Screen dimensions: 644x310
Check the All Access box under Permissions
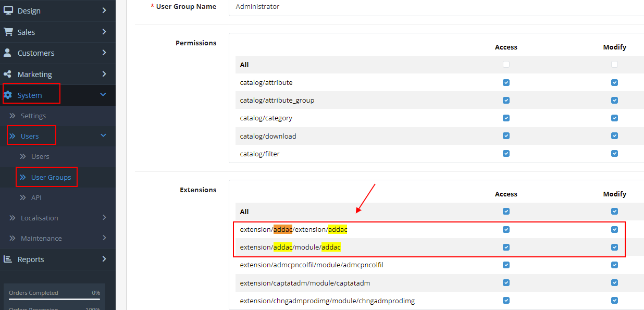506,65
